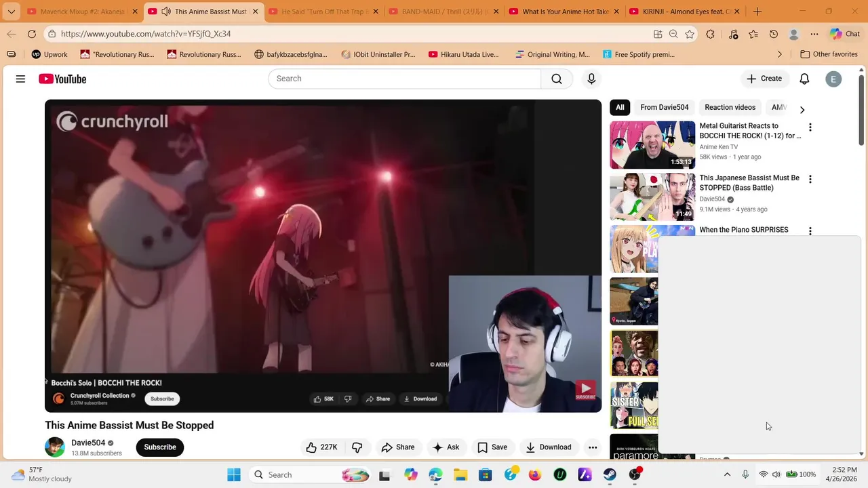Add this page to favorites star

click(x=690, y=34)
